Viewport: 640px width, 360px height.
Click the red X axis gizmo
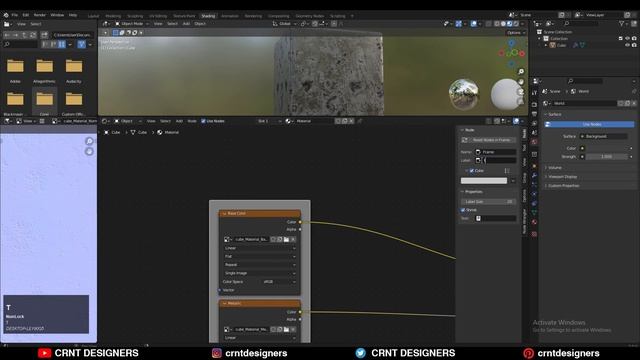522,53
